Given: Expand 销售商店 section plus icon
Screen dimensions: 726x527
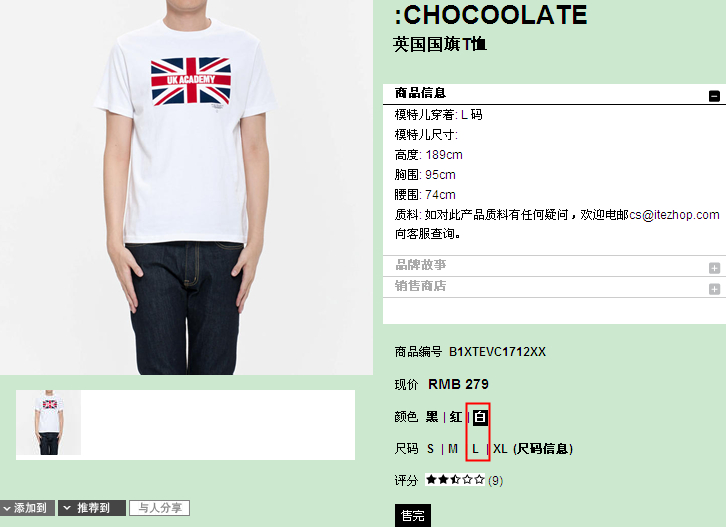Looking at the screenshot, I should pyautogui.click(x=714, y=289).
